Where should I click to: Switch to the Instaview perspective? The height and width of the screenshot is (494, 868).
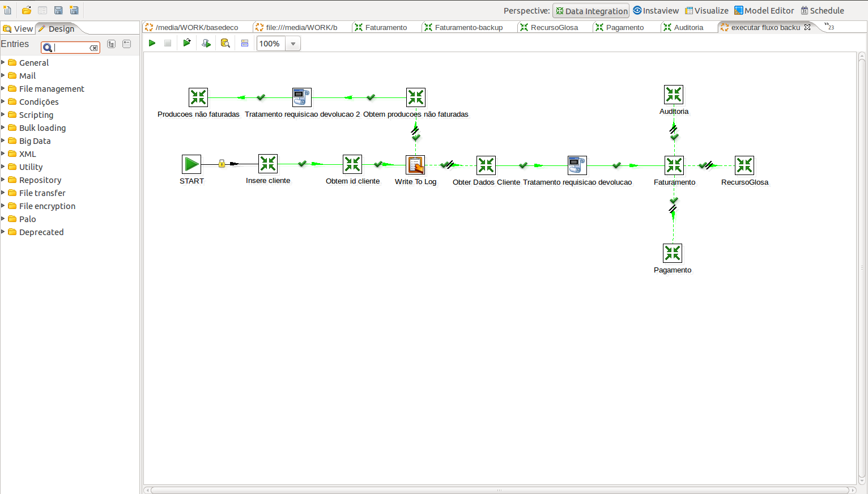pyautogui.click(x=656, y=11)
